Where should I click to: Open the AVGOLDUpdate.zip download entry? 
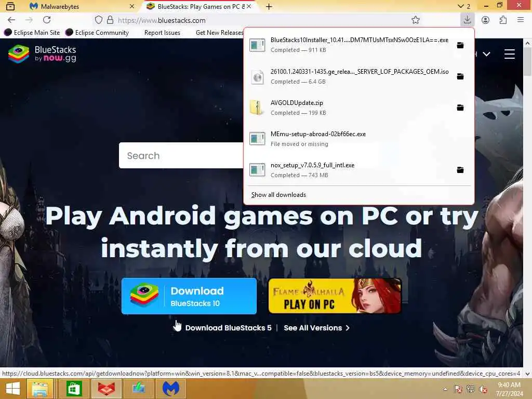359,108
